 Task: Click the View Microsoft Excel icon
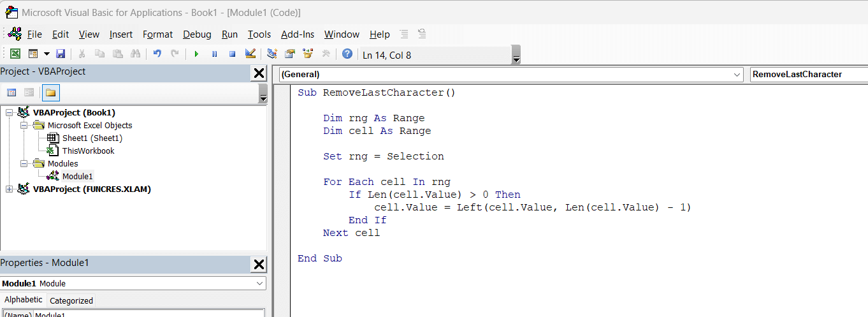pyautogui.click(x=15, y=54)
